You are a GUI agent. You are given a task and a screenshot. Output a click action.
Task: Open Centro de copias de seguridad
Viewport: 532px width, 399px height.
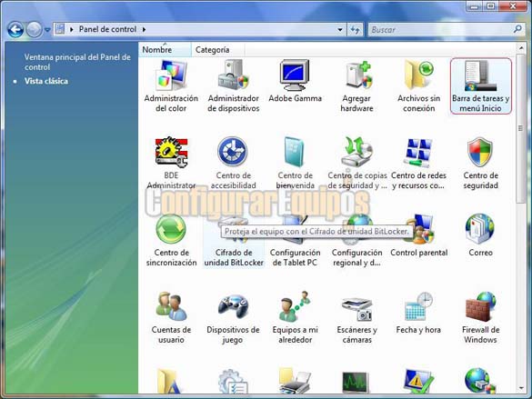coord(356,163)
